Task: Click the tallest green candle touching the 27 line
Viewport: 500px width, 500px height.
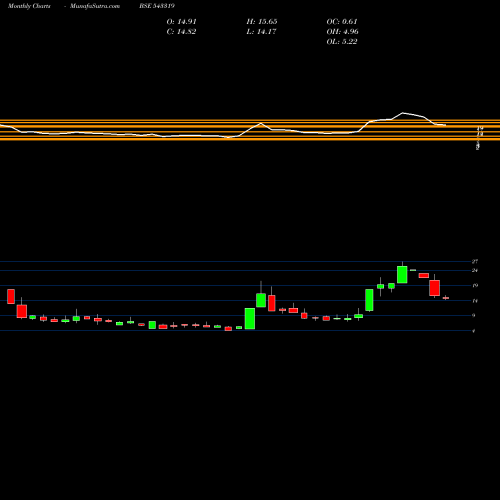Action: pos(402,274)
